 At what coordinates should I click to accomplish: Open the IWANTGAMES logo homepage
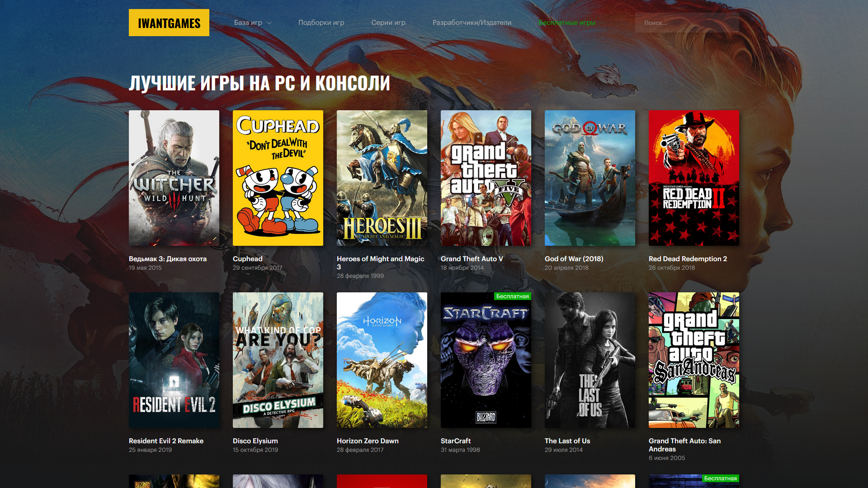tap(169, 23)
